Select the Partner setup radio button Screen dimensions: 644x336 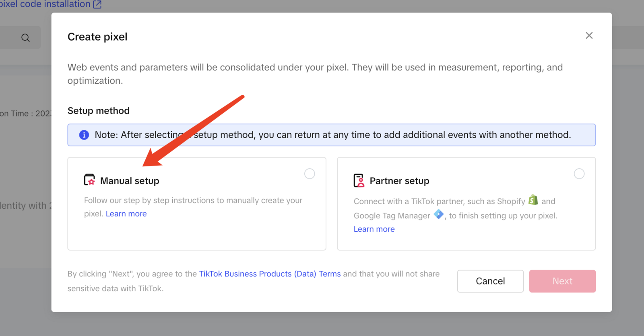579,174
